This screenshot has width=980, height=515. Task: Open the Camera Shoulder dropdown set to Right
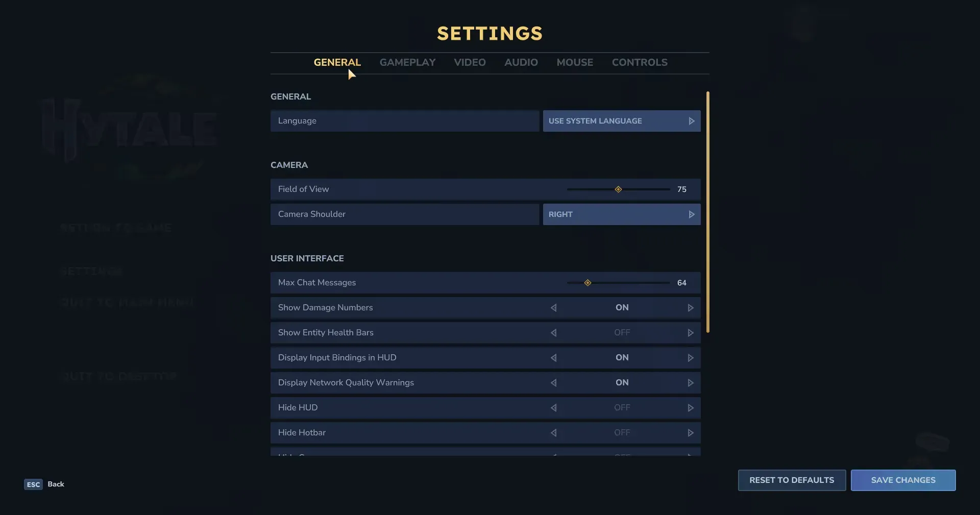[622, 214]
